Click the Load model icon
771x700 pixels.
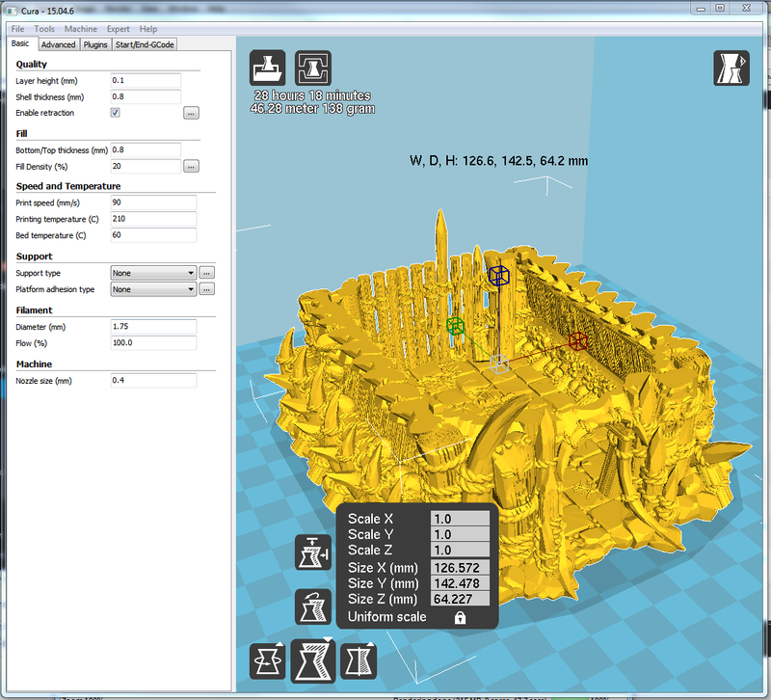(x=267, y=67)
